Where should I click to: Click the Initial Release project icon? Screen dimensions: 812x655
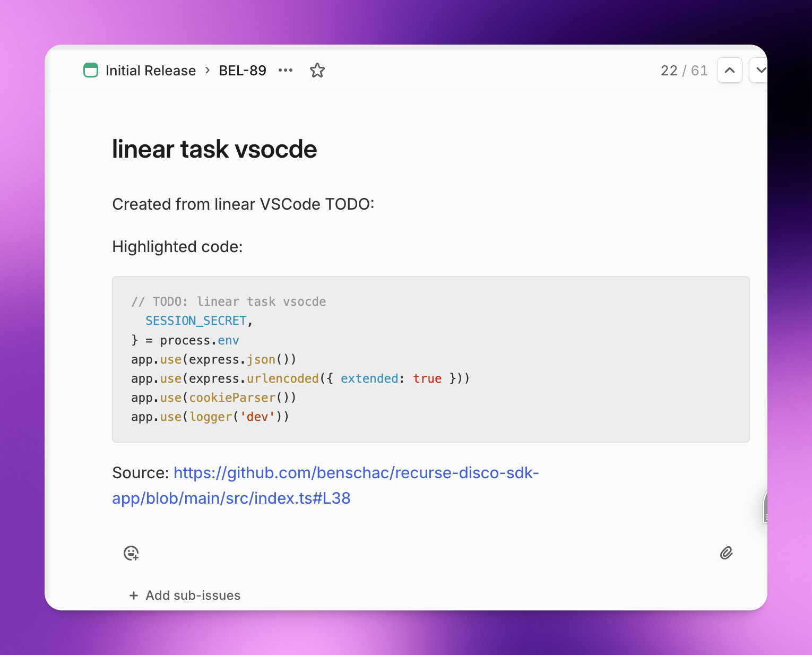coord(91,70)
